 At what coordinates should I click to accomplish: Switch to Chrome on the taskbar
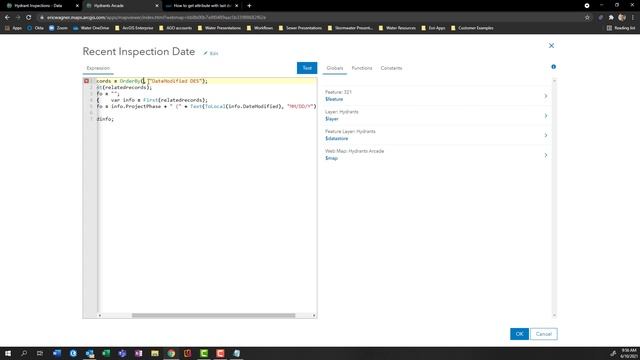point(171,353)
